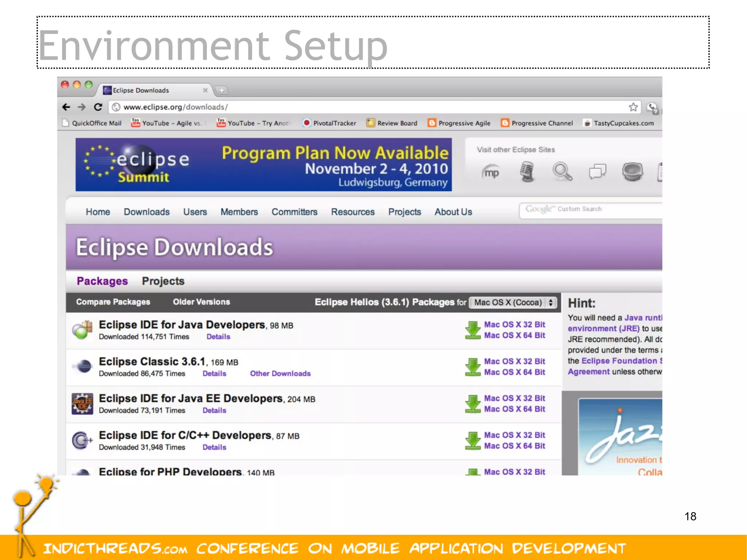Click green download arrow for Java EE Developers

click(473, 403)
